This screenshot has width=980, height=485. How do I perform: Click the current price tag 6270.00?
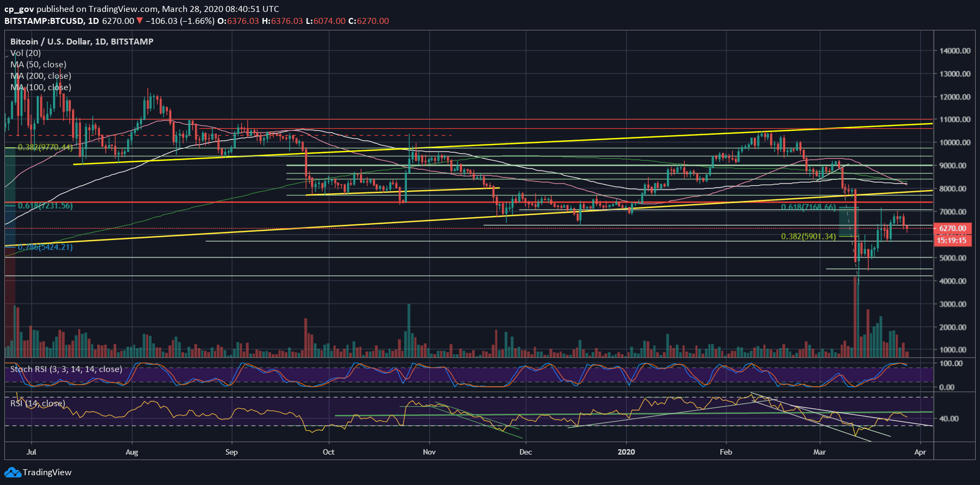coord(952,229)
